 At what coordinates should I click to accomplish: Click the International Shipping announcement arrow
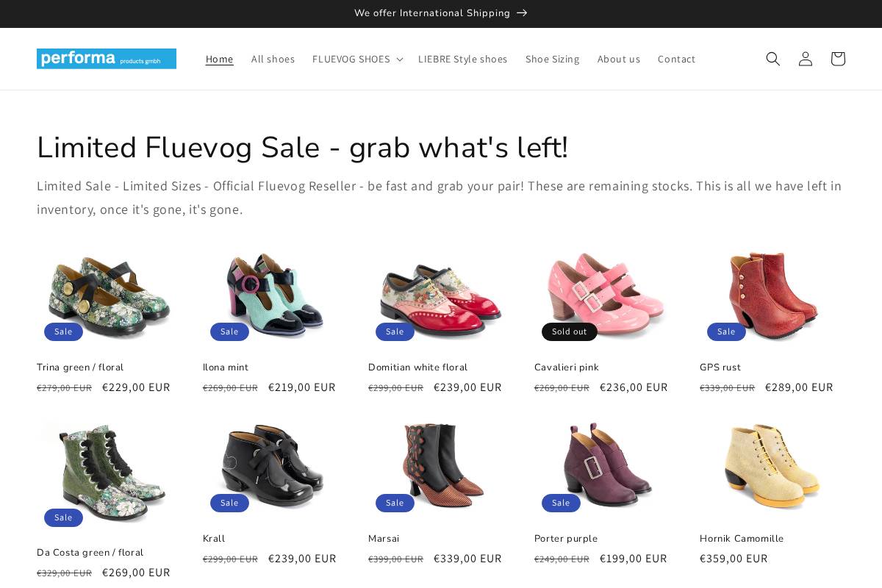522,12
